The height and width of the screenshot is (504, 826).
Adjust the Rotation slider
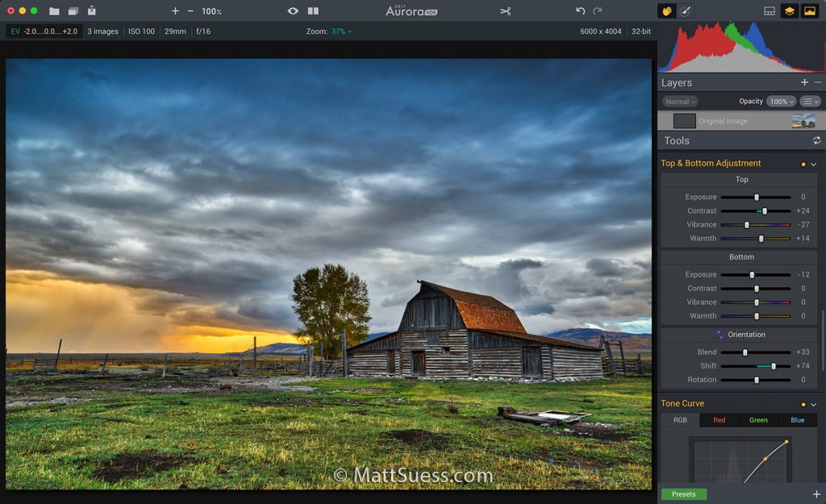point(756,380)
